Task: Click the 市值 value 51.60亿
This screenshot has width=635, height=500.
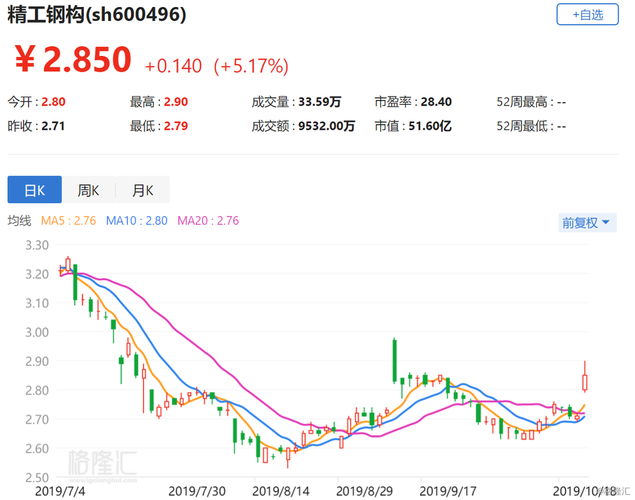Action: 430,126
